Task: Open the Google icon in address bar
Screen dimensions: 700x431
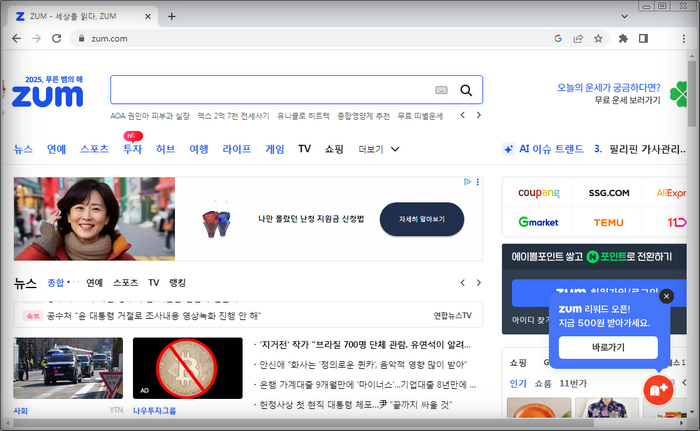Action: point(558,39)
